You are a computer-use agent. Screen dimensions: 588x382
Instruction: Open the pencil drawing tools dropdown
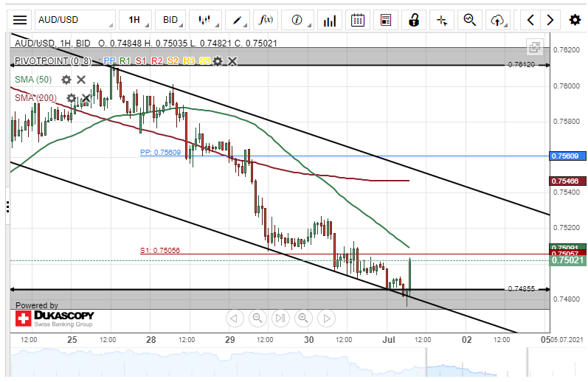pos(238,20)
